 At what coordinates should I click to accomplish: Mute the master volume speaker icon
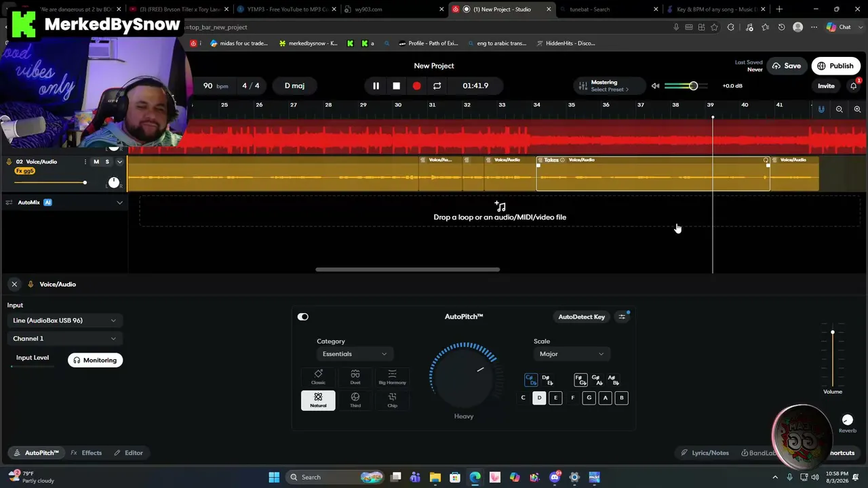[655, 86]
